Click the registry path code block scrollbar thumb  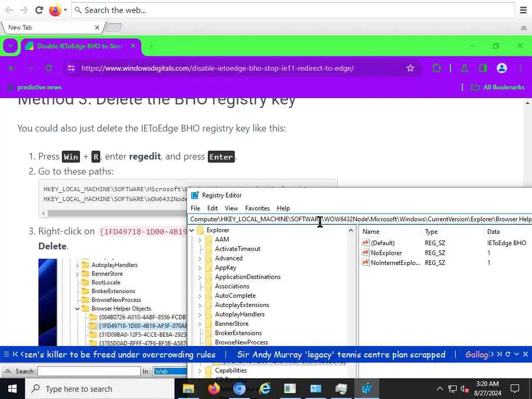[117, 214]
